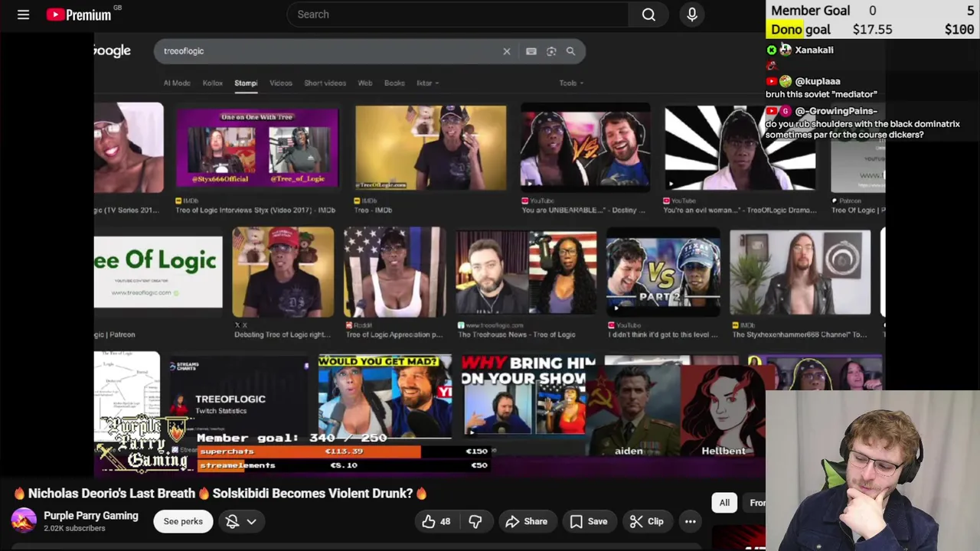980x551 pixels.
Task: Open the YouTube hamburger guide menu
Action: tap(23, 15)
